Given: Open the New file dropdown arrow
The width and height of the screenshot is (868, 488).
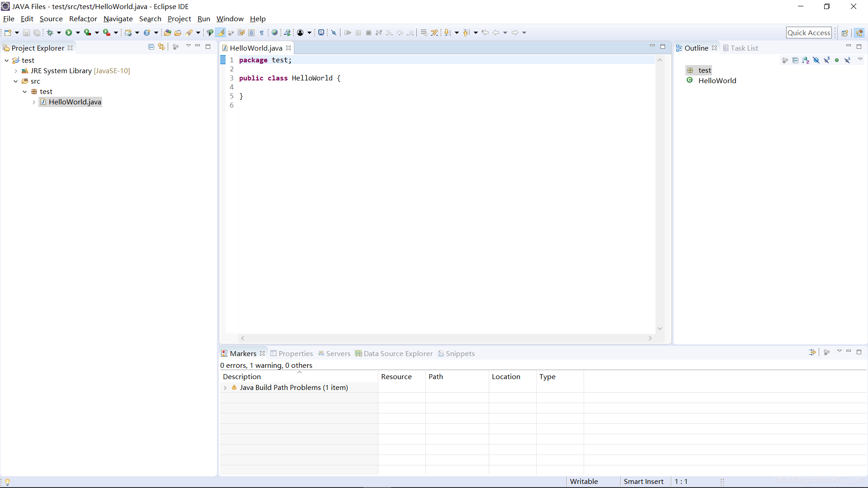Looking at the screenshot, I should [17, 33].
